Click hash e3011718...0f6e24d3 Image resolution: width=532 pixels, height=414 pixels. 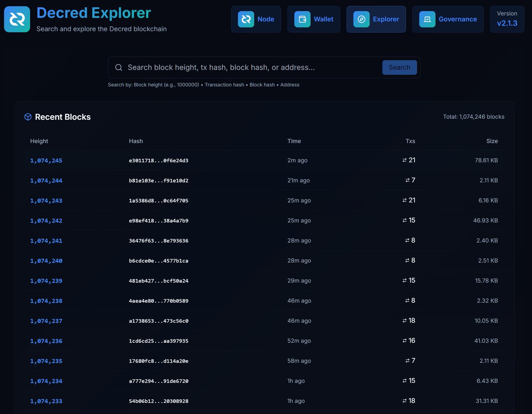pyautogui.click(x=159, y=160)
